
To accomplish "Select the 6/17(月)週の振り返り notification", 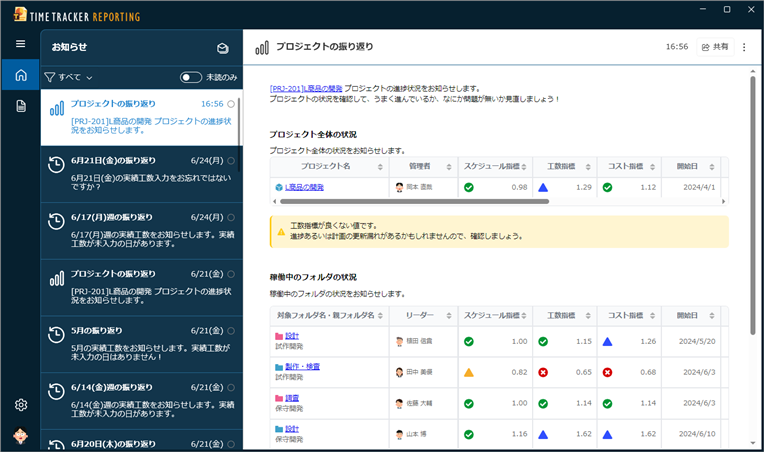I will pos(140,231).
